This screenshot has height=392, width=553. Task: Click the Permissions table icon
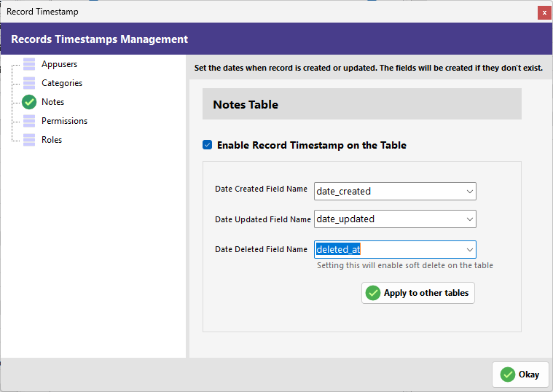[29, 121]
